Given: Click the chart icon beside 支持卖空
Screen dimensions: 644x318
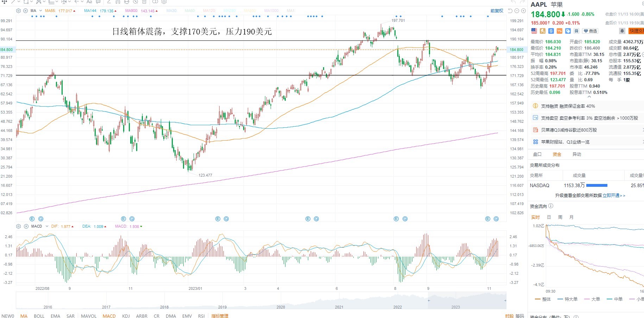Looking at the screenshot, I should click(536, 118).
